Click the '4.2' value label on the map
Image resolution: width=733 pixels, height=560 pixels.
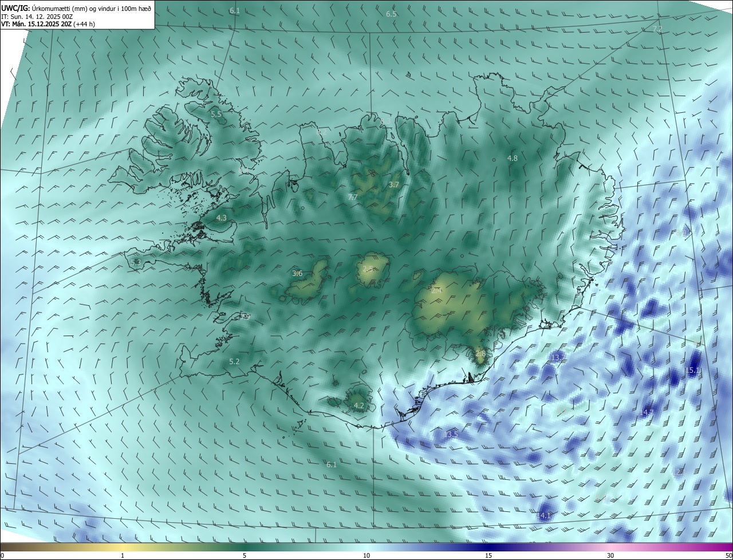click(359, 405)
